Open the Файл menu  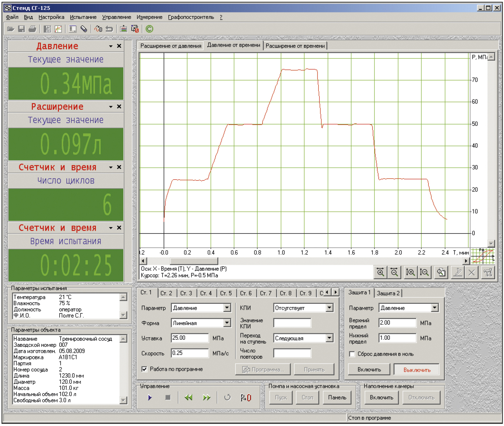pos(12,17)
